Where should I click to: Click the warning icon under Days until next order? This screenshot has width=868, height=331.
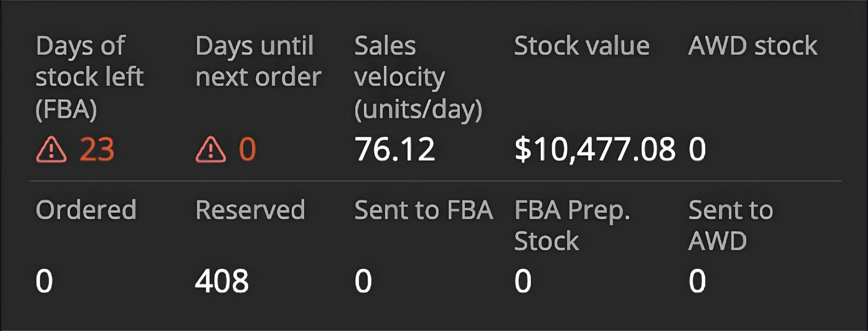coord(211,150)
